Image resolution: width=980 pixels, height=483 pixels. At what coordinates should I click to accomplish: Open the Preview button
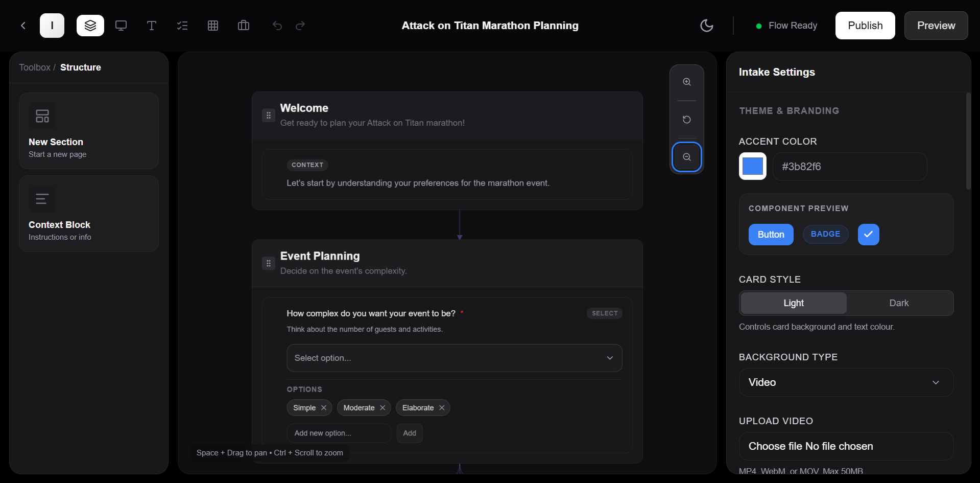[936, 26]
